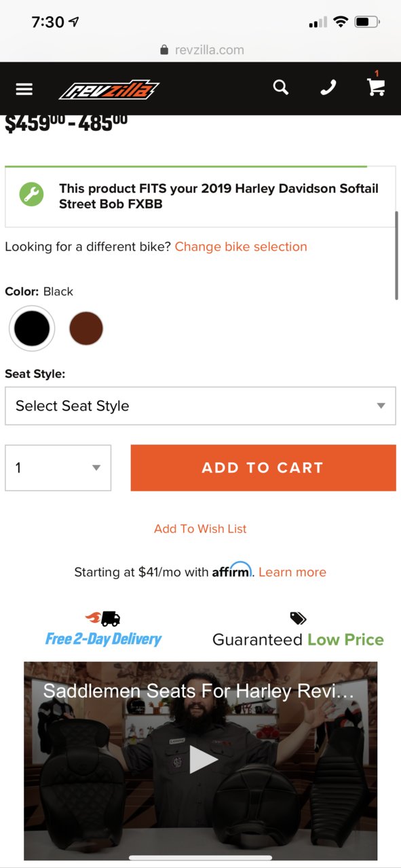Open the search magnifier icon

[281, 88]
